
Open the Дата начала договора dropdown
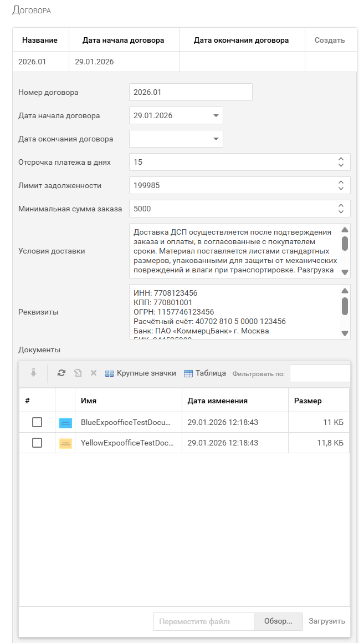[x=216, y=116]
